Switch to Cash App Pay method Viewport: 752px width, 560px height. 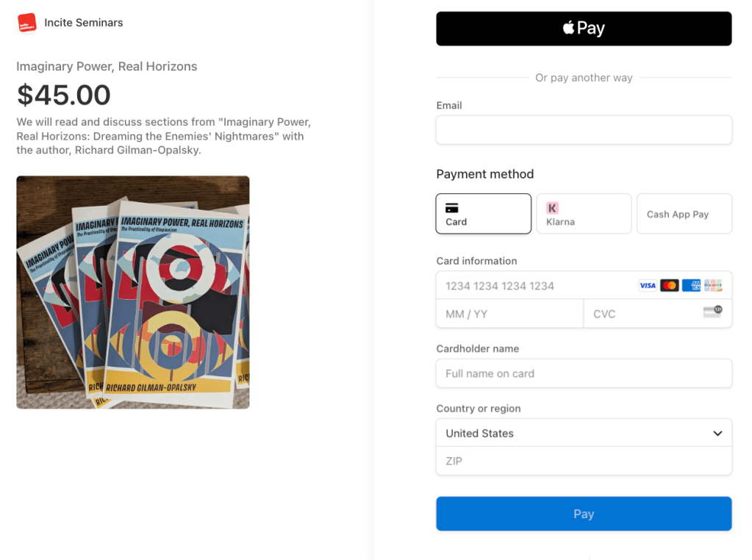click(684, 214)
